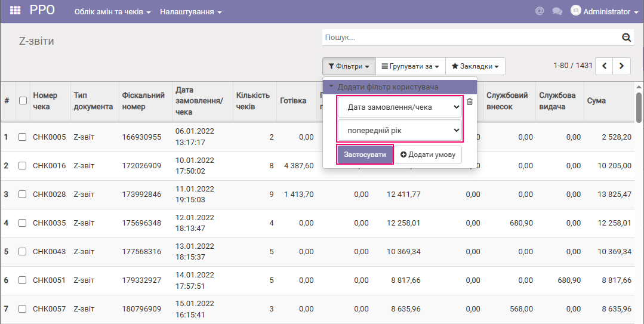The width and height of the screenshot is (644, 324).
Task: Go to previous page arrow
Action: point(605,66)
